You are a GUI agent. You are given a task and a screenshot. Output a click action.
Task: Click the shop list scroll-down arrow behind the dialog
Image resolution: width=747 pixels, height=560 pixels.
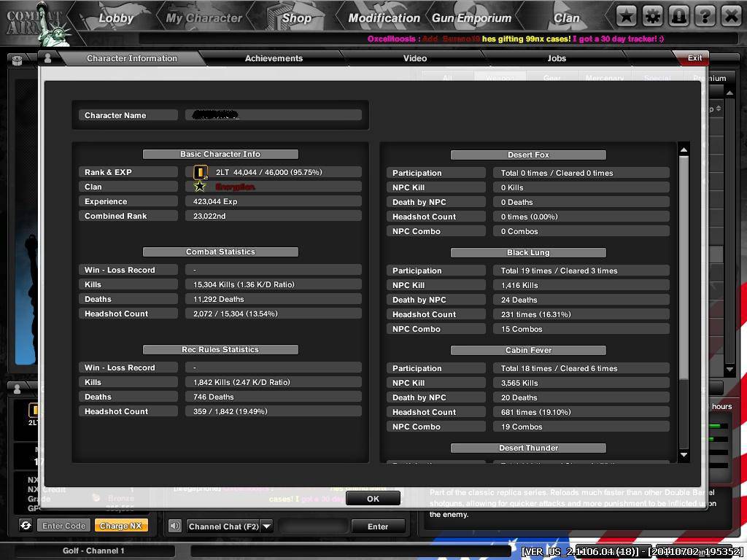point(729,369)
